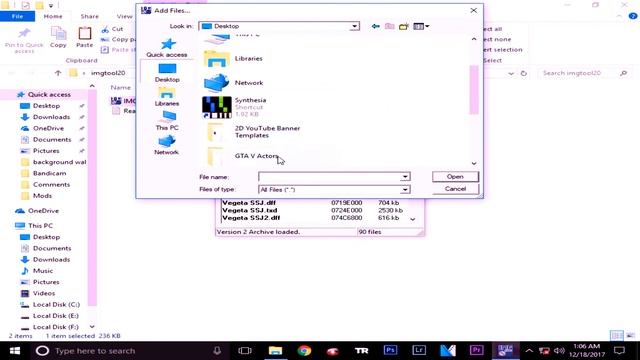Open Photoshop from taskbar

click(x=390, y=351)
